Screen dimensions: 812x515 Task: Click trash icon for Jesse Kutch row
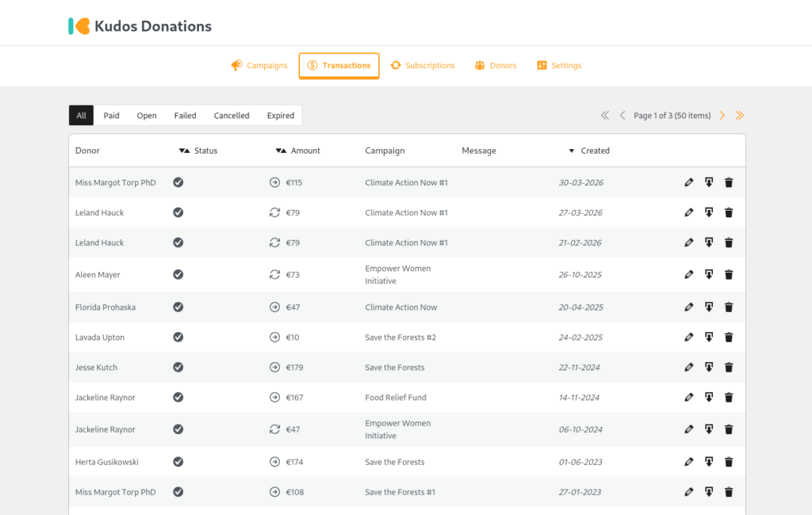click(x=729, y=368)
